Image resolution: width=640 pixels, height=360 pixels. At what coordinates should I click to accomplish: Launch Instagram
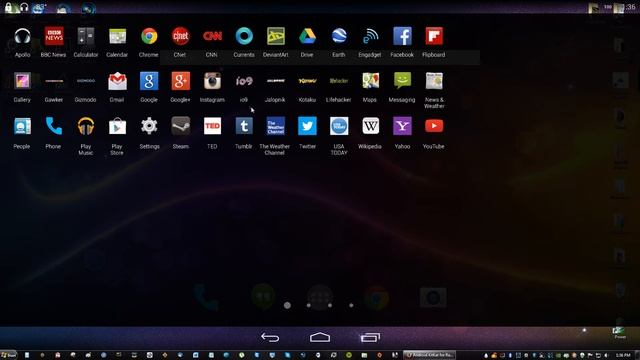tap(212, 81)
